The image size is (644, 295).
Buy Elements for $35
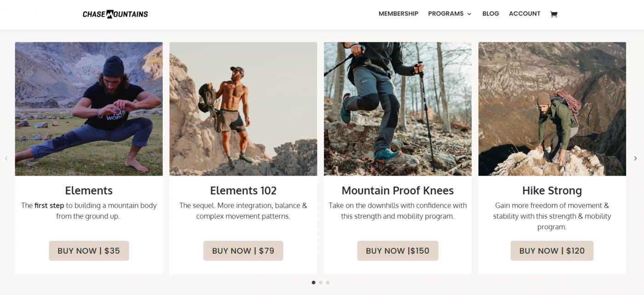[x=89, y=251]
